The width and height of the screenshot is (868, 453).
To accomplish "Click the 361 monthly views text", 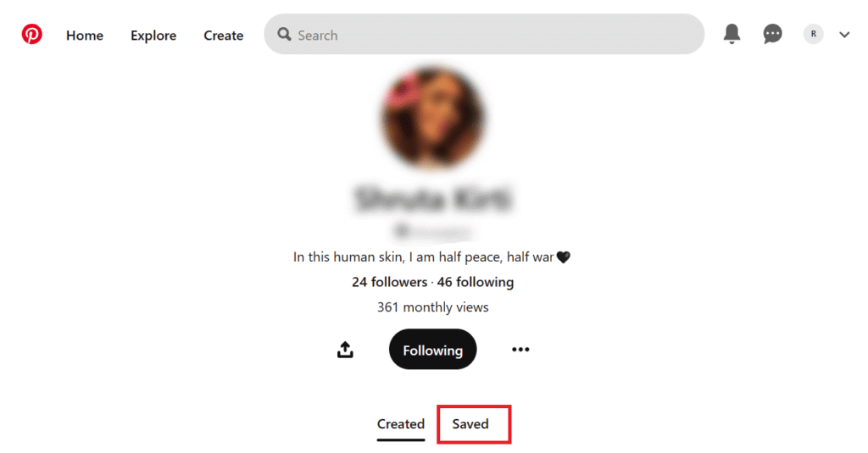I will (433, 307).
